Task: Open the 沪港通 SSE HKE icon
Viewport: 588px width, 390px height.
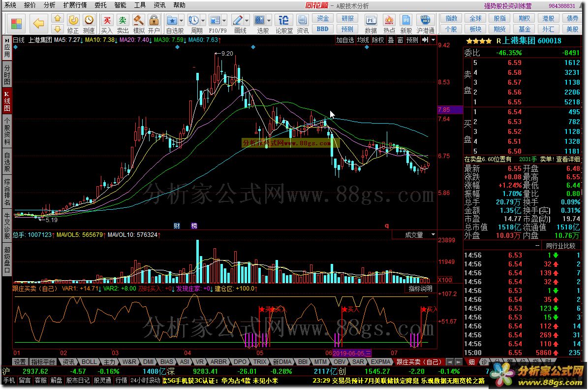Action: click(425, 20)
